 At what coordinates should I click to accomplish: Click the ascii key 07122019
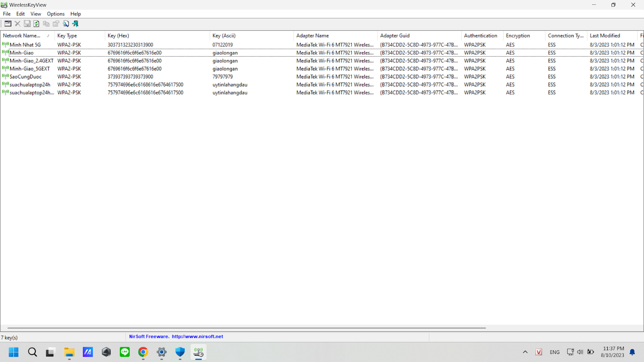click(x=223, y=45)
